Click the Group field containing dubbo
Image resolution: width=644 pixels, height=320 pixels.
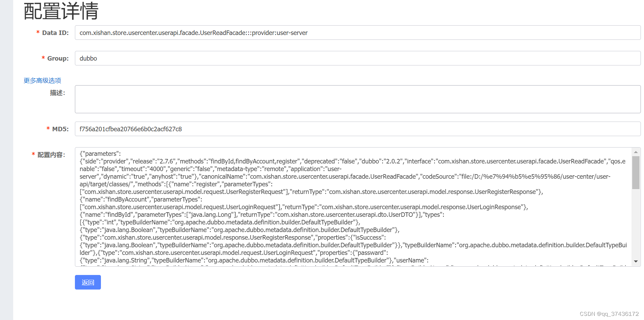point(358,58)
